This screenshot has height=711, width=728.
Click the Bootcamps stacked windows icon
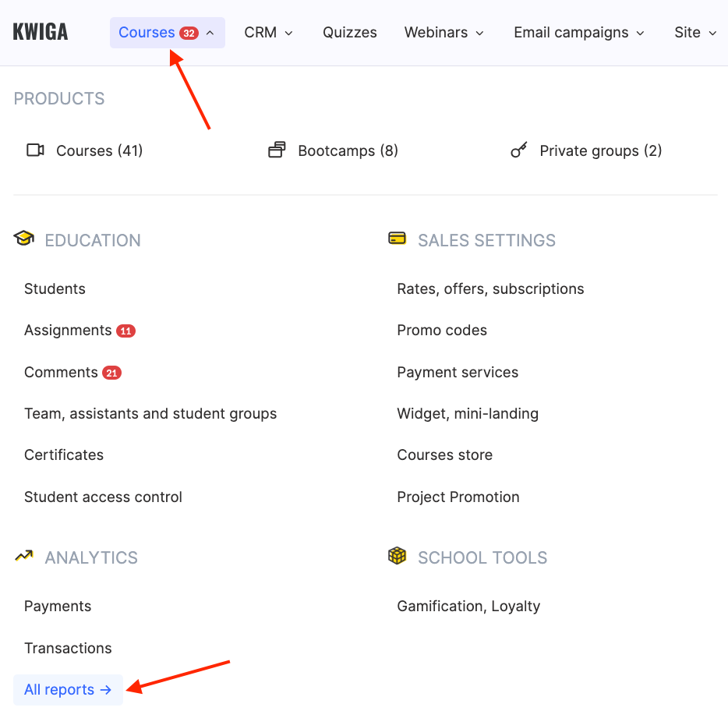click(277, 150)
